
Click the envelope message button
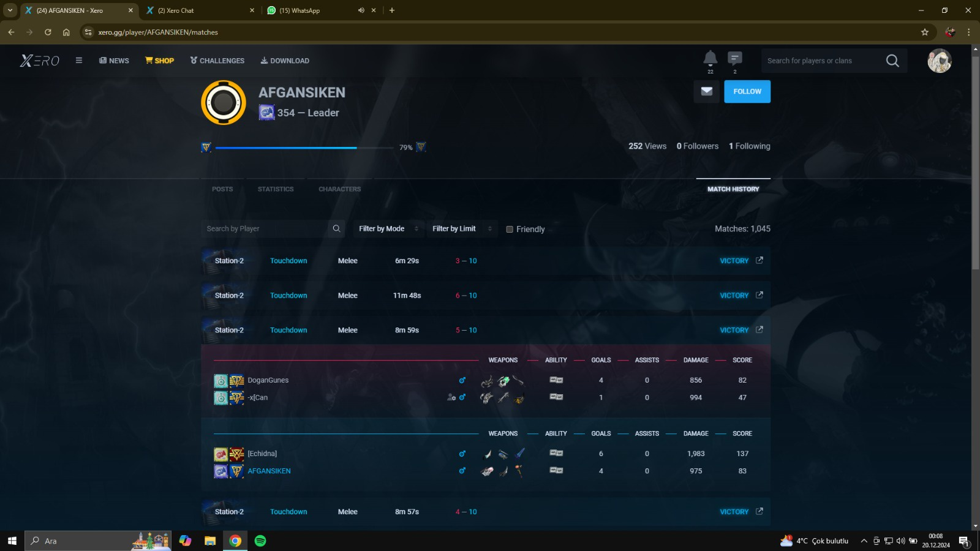pos(706,91)
